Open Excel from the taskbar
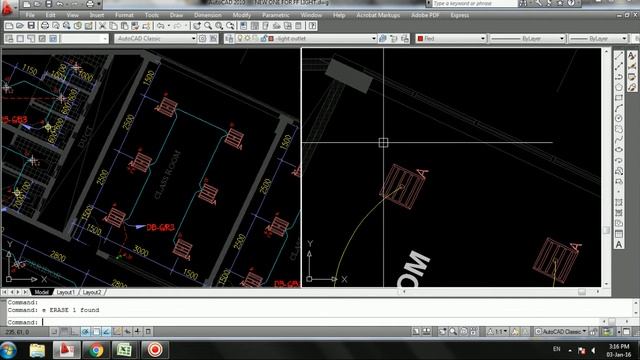Image resolution: width=640 pixels, height=360 pixels. 124,350
